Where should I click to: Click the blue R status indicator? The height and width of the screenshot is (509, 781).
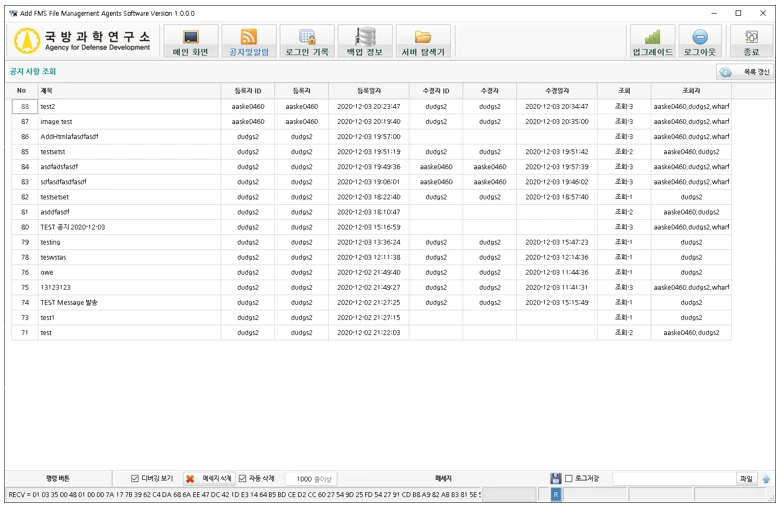556,495
